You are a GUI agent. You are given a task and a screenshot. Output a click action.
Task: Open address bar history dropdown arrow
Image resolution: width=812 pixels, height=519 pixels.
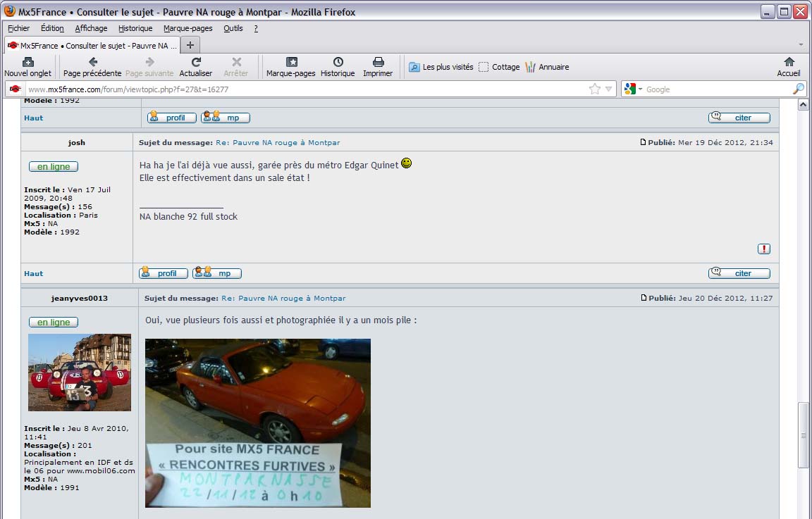point(608,89)
